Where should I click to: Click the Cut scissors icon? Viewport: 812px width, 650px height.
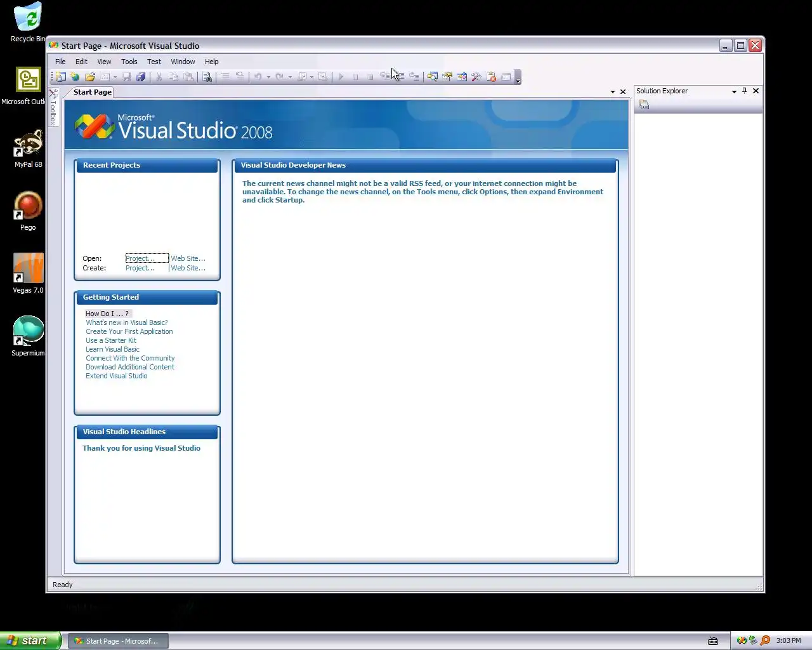(x=159, y=77)
